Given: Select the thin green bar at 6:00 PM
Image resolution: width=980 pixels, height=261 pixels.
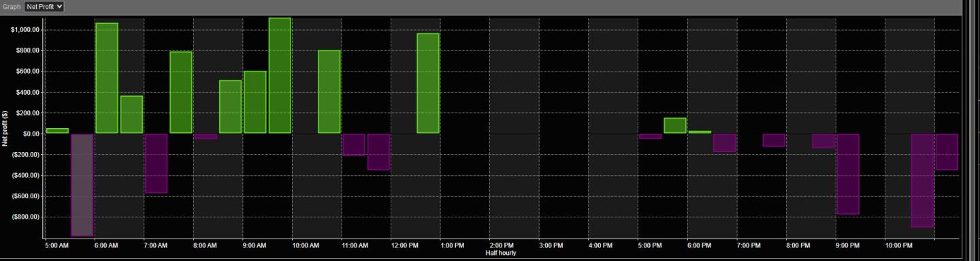Looking at the screenshot, I should 700,132.
